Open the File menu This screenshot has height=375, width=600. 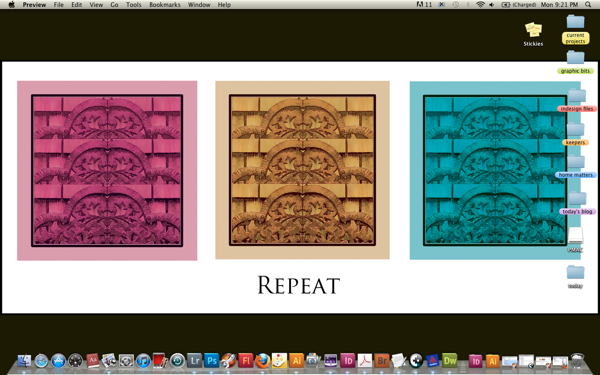click(59, 5)
